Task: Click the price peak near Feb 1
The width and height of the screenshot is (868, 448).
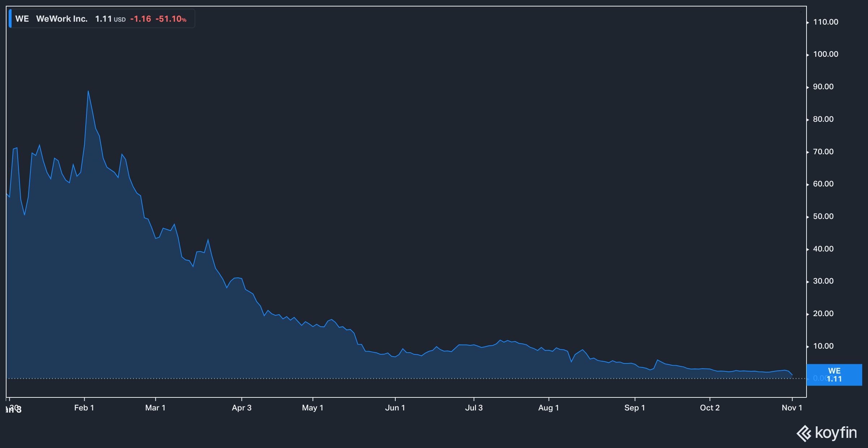Action: coord(88,91)
